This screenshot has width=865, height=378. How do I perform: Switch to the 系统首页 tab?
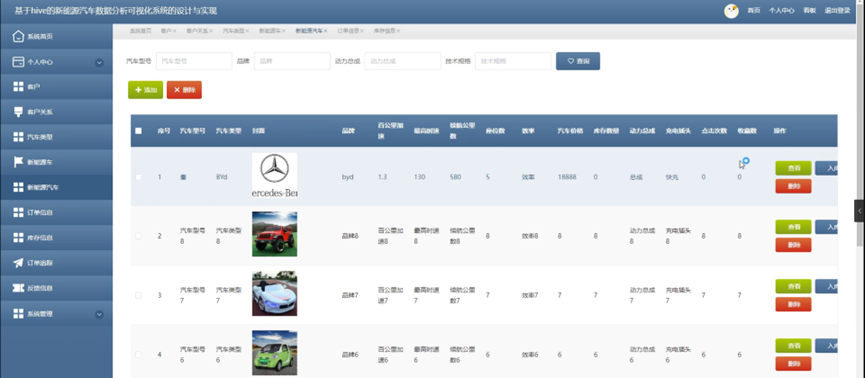point(141,31)
